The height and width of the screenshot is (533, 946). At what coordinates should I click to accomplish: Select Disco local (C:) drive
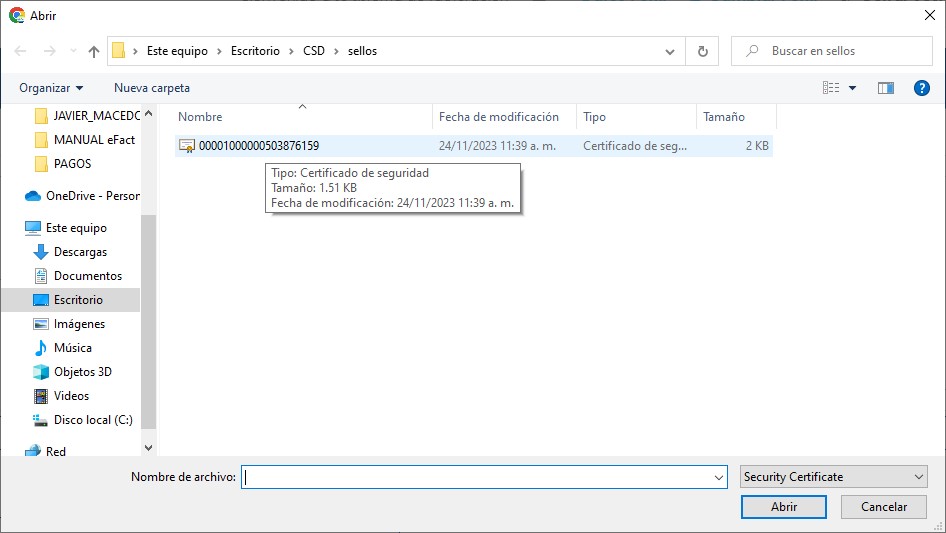point(92,420)
